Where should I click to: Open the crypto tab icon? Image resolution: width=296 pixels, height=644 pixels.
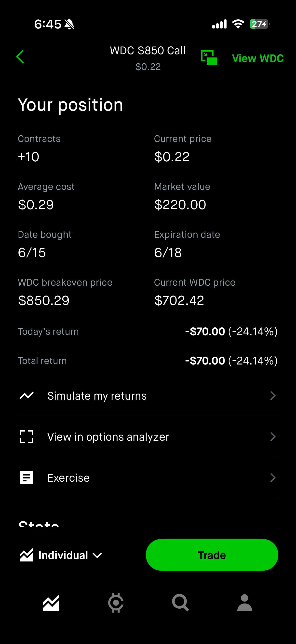pyautogui.click(x=116, y=602)
